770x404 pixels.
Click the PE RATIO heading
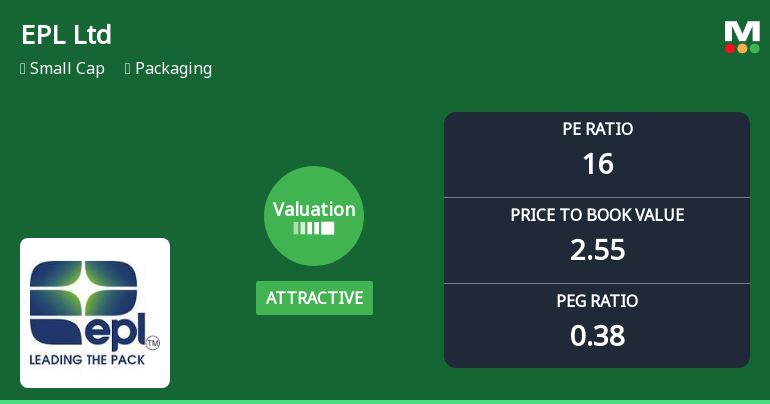(597, 129)
